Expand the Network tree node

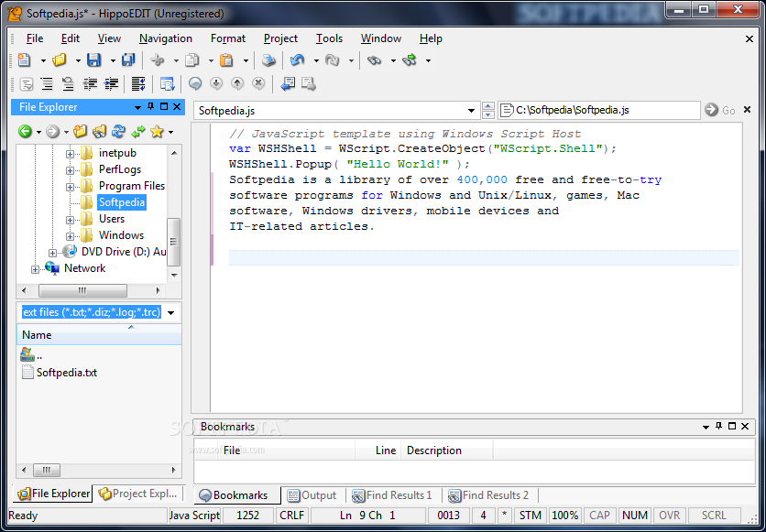pos(35,269)
